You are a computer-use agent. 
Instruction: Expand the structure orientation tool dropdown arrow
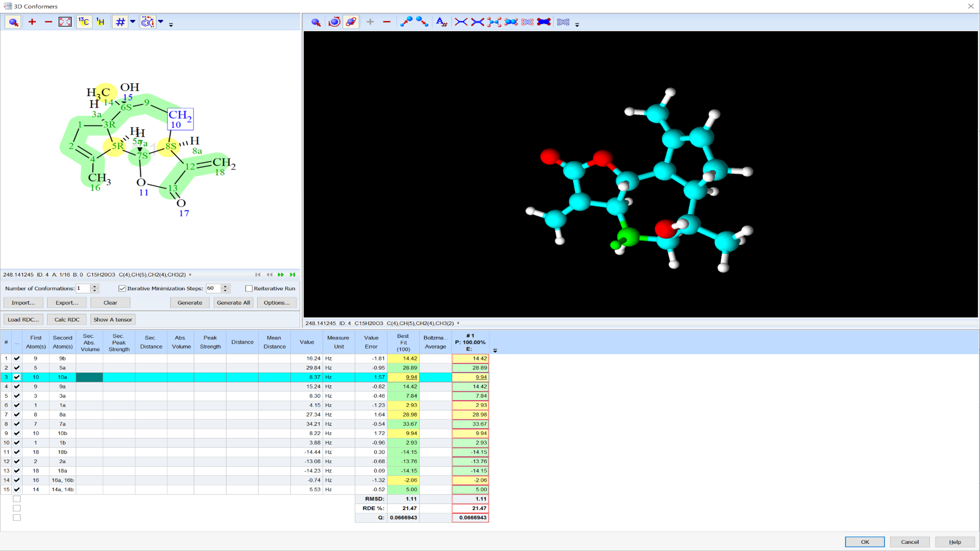pyautogui.click(x=161, y=22)
